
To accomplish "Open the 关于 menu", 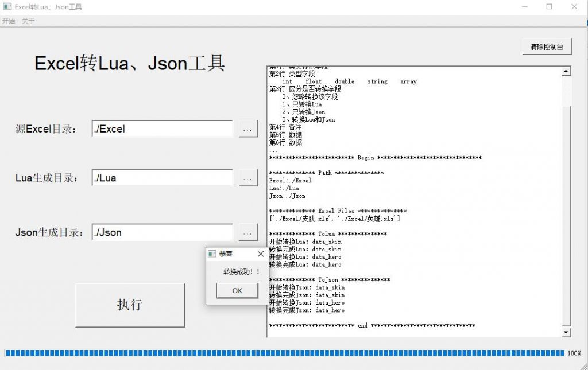I will (x=28, y=21).
